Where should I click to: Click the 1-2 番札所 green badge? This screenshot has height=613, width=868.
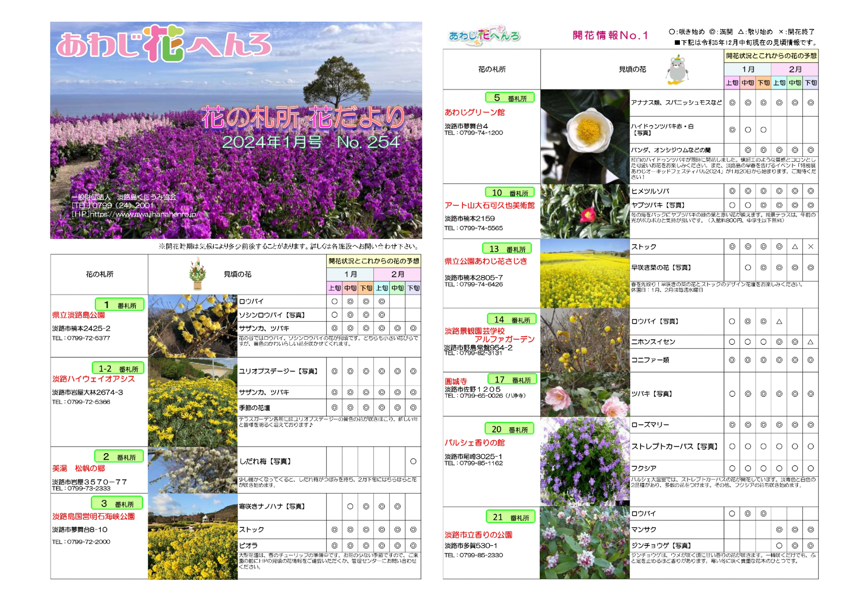119,369
